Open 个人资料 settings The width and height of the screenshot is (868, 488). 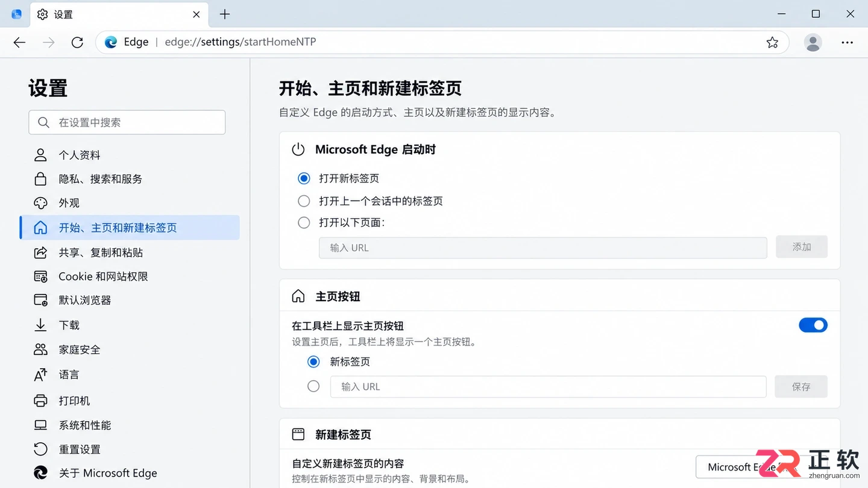(130, 155)
